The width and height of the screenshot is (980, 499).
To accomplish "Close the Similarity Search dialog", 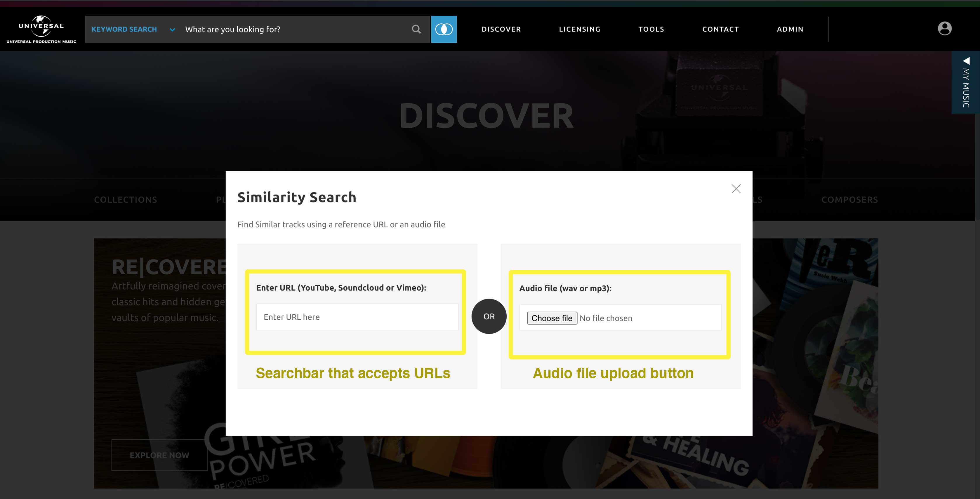I will (x=736, y=189).
